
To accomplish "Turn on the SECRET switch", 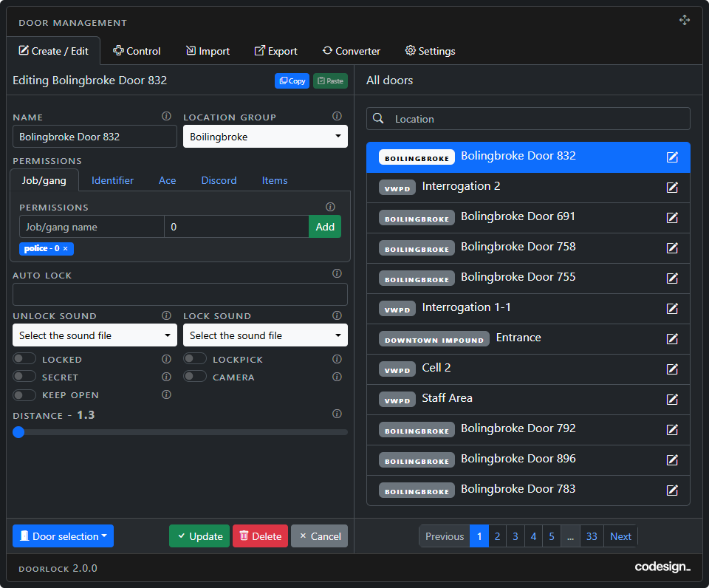I will pyautogui.click(x=24, y=377).
